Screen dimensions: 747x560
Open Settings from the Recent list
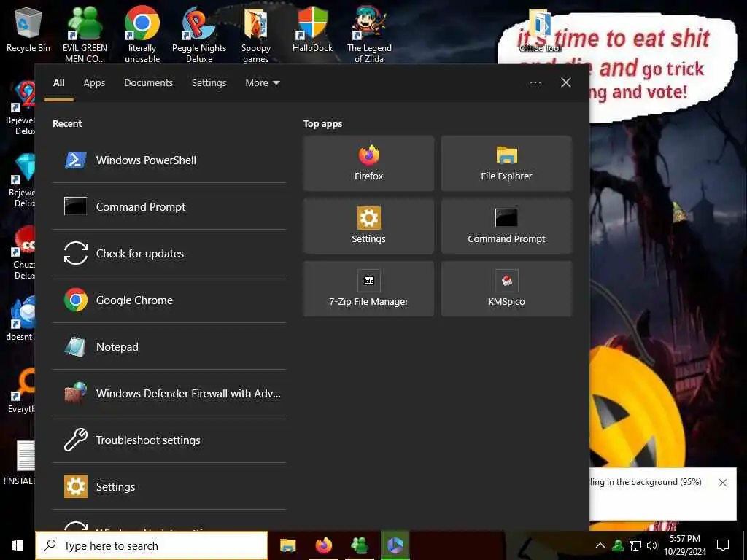tap(169, 486)
